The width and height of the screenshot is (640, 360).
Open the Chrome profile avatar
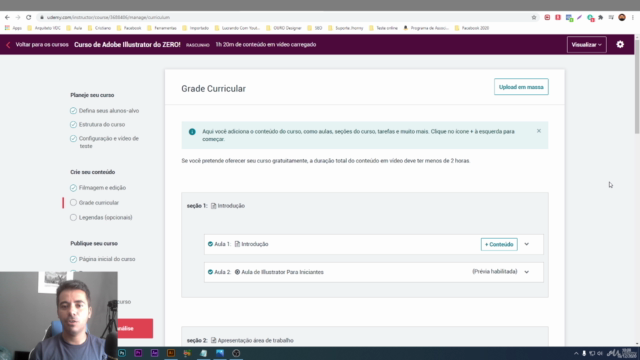pos(622,17)
